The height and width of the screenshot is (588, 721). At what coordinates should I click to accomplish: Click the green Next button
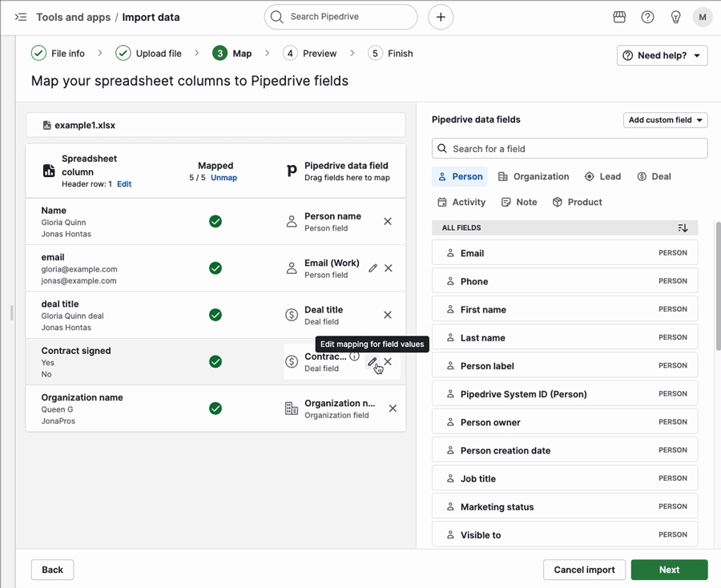(669, 570)
